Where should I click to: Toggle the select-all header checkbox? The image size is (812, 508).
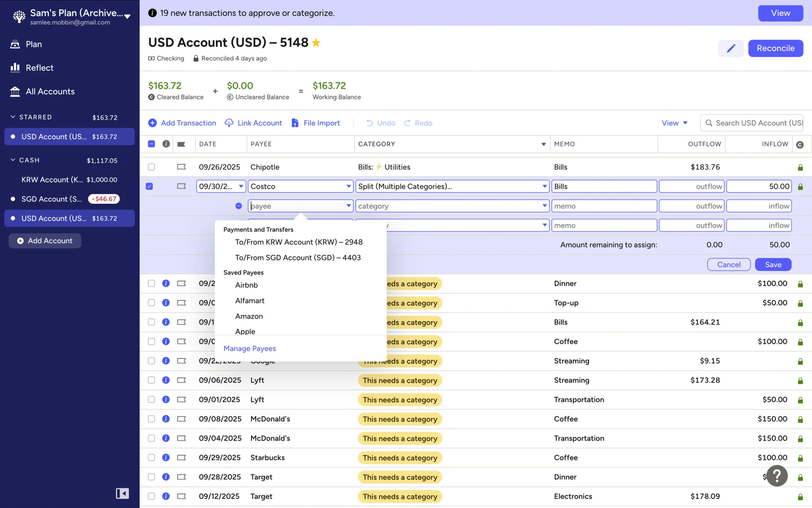[151, 144]
